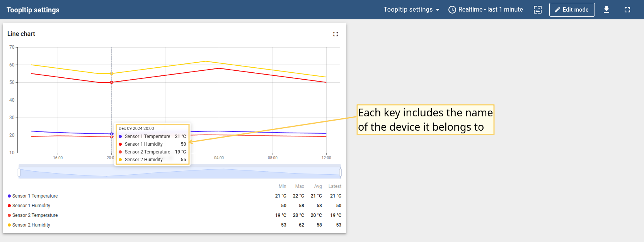The image size is (644, 242).
Task: Click the red data point at 20:00
Action: [112, 82]
